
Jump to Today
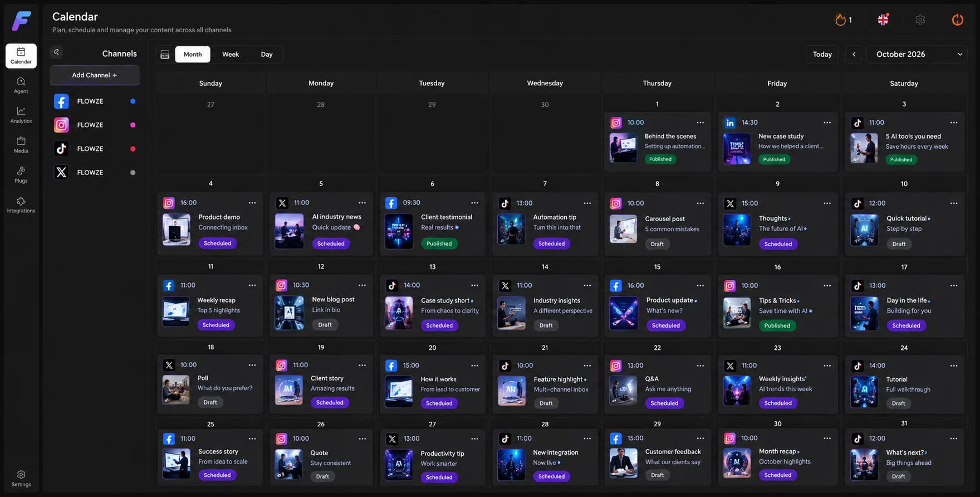822,54
